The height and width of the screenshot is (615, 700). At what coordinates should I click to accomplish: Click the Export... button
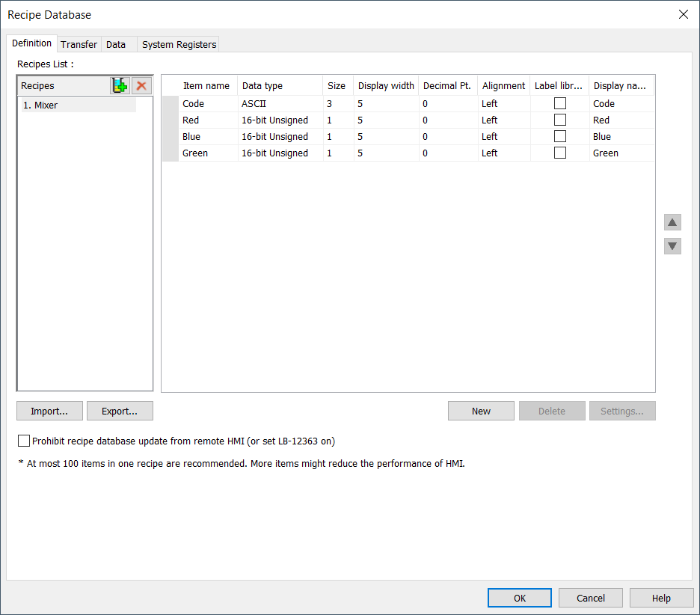click(x=120, y=411)
